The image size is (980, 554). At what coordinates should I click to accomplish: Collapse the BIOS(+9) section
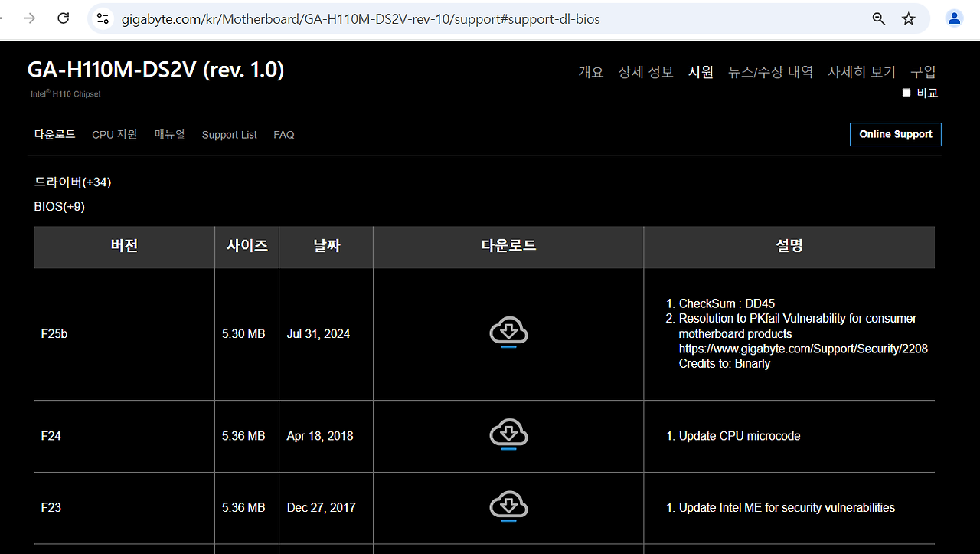(60, 206)
